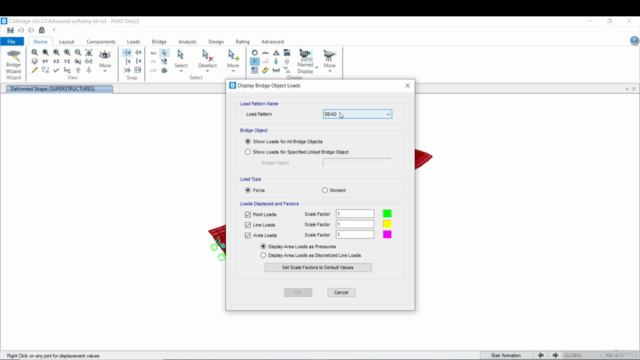This screenshot has width=640, height=360.
Task: Click the checkmark icon in View group
Action: point(56,70)
